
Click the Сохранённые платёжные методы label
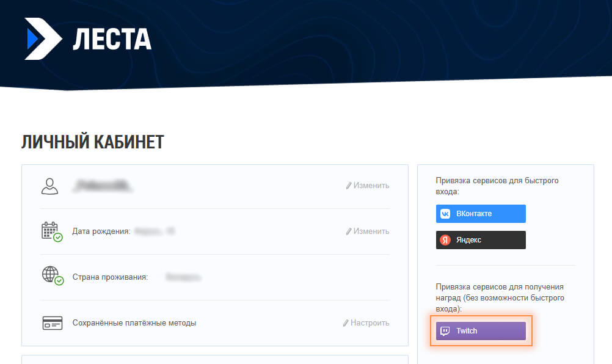[x=134, y=323]
